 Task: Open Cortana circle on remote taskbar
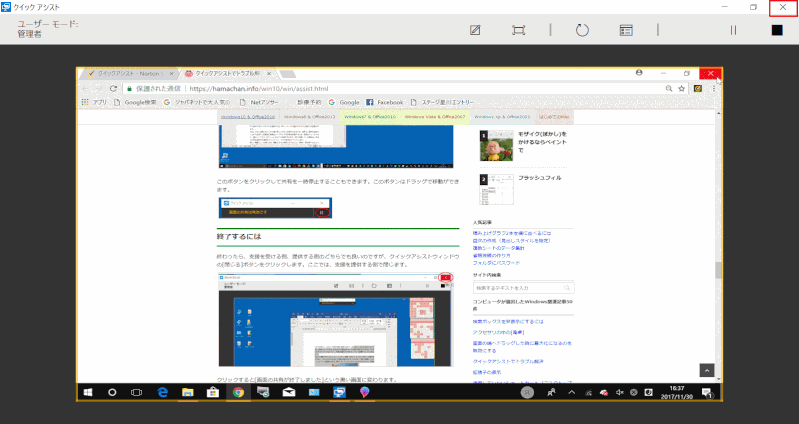(x=112, y=392)
